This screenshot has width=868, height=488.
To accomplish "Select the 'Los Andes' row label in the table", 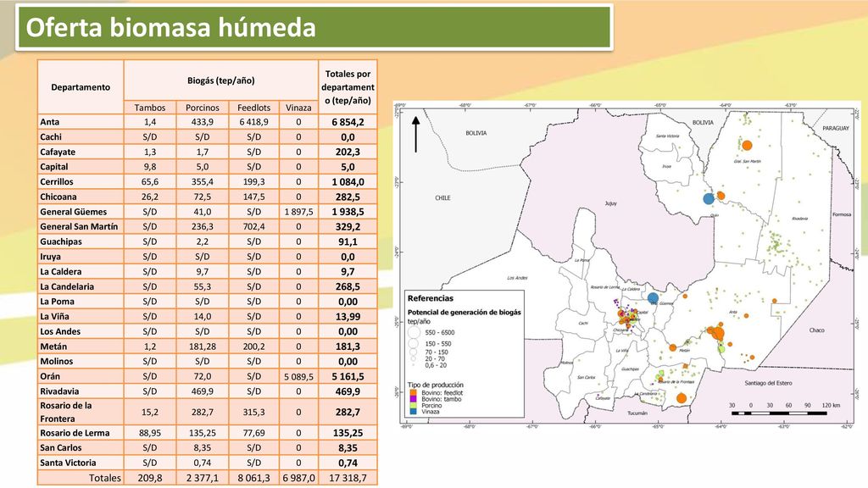I will click(60, 331).
